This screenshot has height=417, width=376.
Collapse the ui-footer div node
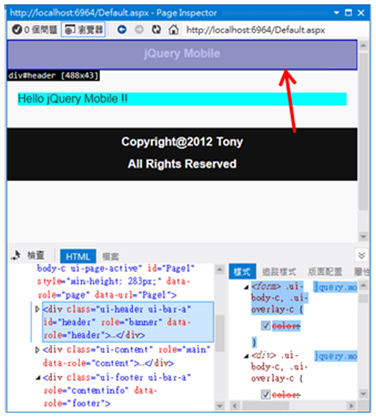coord(38,378)
